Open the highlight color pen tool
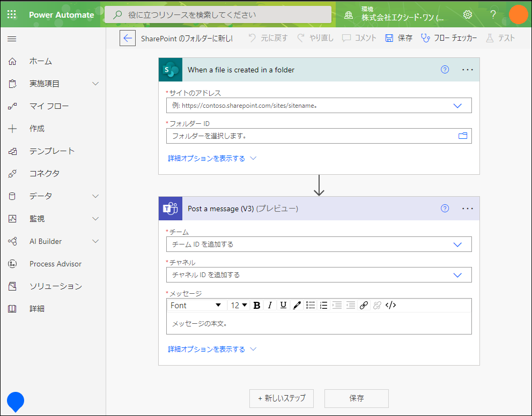This screenshot has width=532, height=416. coord(297,305)
